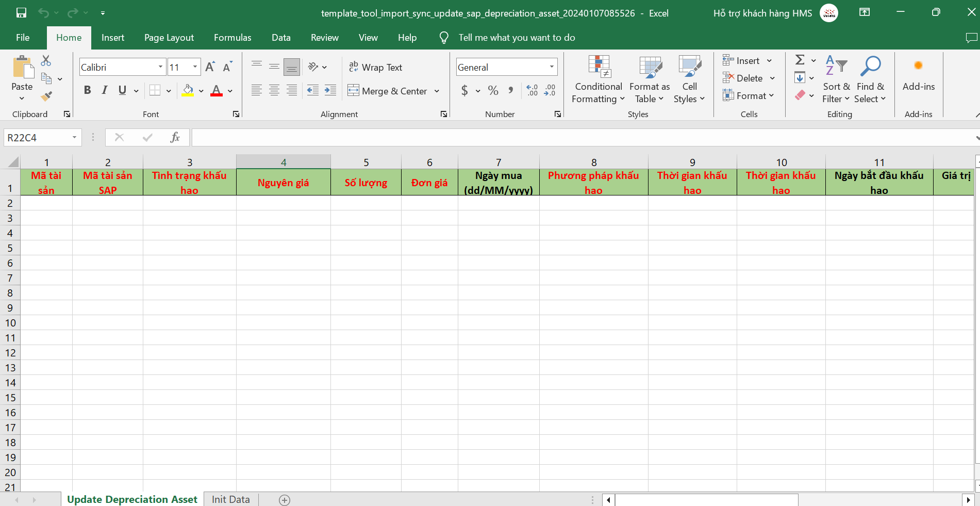The image size is (980, 506).
Task: Apply the yellow Fill Color swatch
Action: coord(188,91)
